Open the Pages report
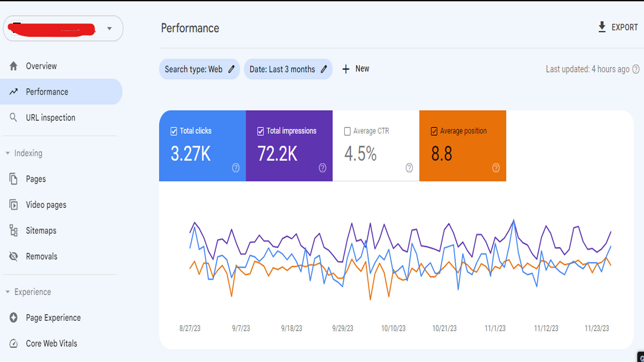The image size is (644, 362). tap(36, 179)
